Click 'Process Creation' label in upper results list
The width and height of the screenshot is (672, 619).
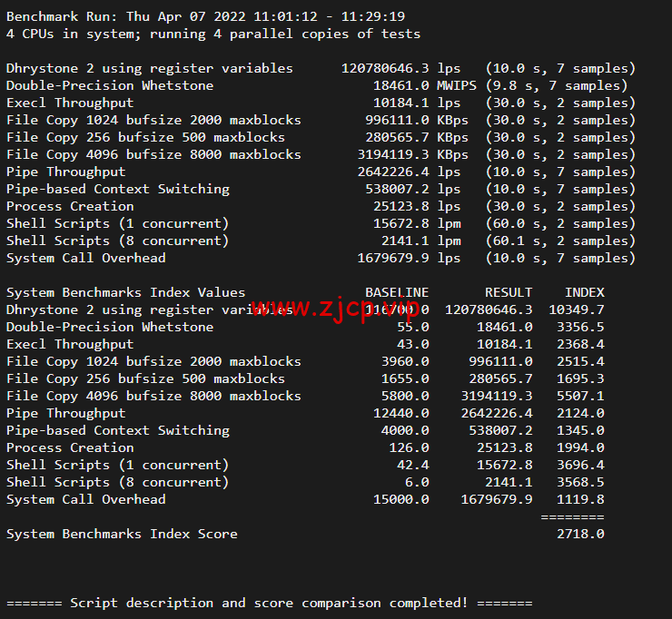pos(70,206)
